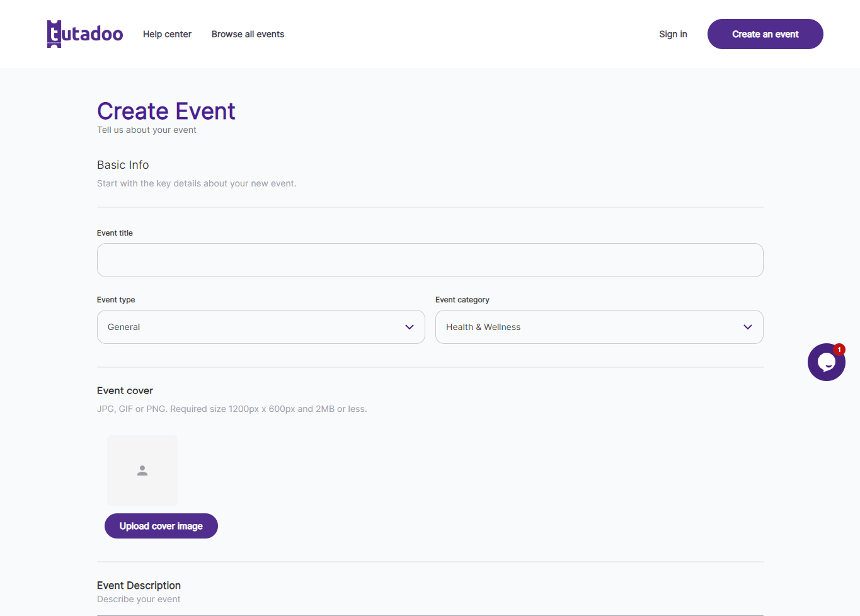Viewport: 860px width, 616px height.
Task: Click the tutadoo logo
Action: (85, 34)
